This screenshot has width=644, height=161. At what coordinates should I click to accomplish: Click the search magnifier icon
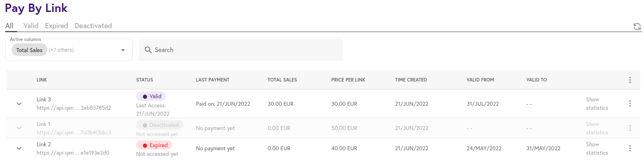click(x=148, y=50)
